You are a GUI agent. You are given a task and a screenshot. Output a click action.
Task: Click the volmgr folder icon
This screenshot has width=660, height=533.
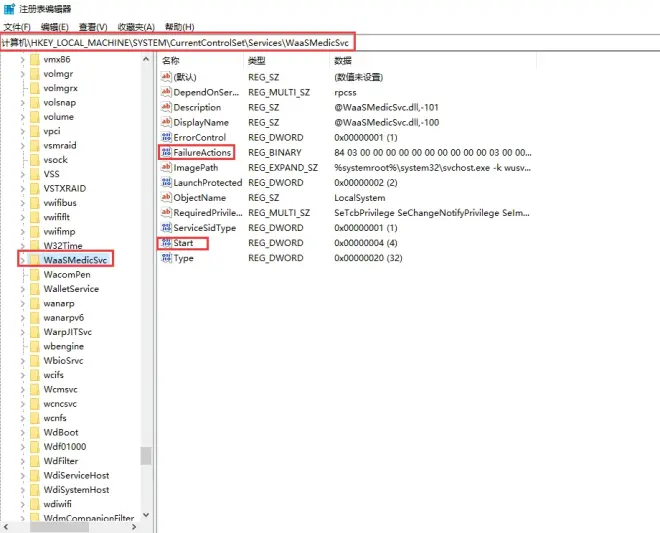click(x=35, y=74)
